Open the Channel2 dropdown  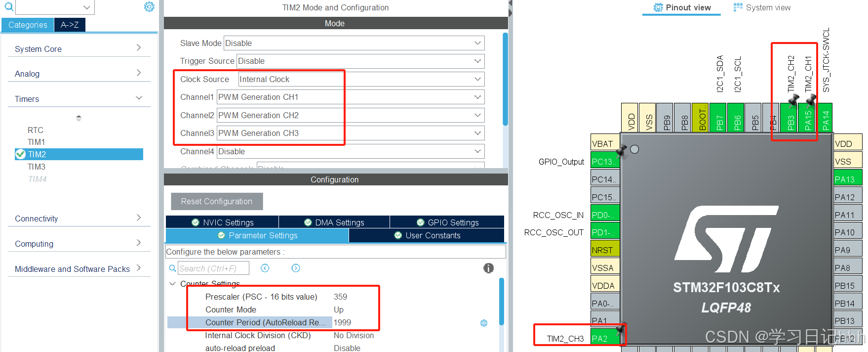tap(351, 115)
